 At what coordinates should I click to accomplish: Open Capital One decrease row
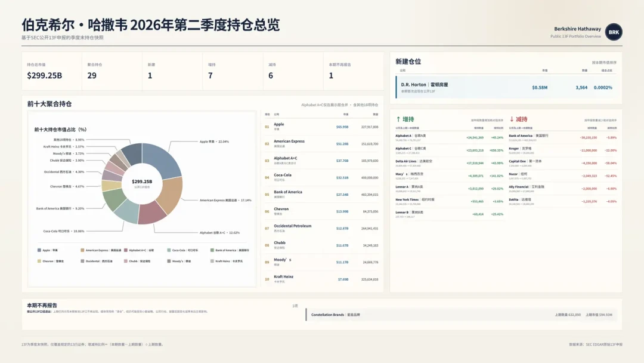pos(563,163)
